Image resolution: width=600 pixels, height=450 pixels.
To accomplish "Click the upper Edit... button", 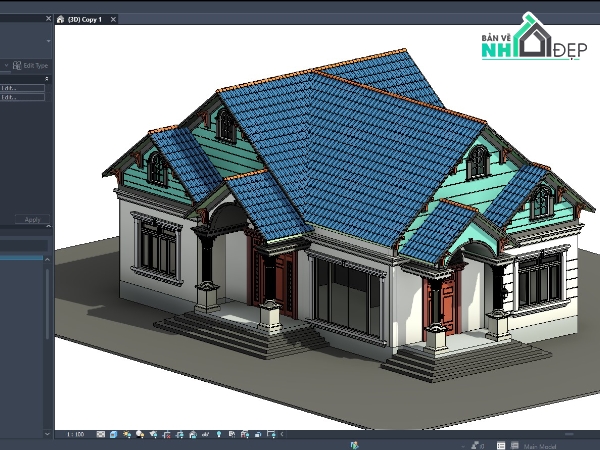I will click(22, 88).
